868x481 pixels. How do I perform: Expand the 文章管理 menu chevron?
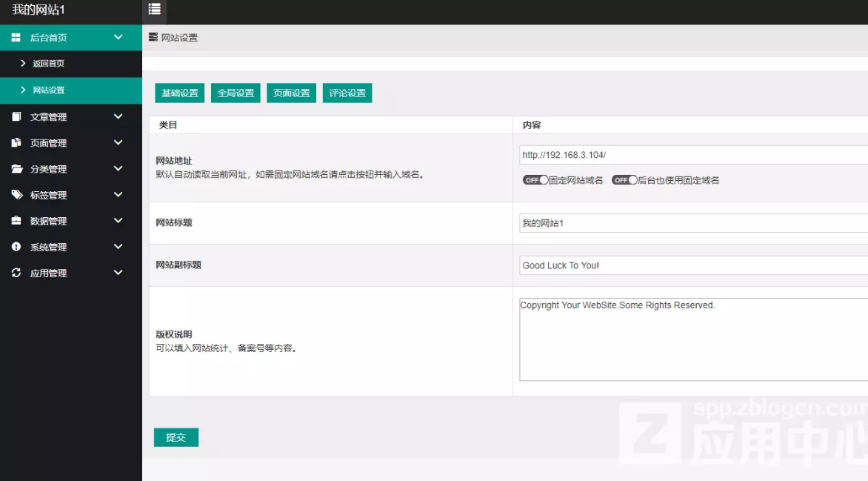118,116
